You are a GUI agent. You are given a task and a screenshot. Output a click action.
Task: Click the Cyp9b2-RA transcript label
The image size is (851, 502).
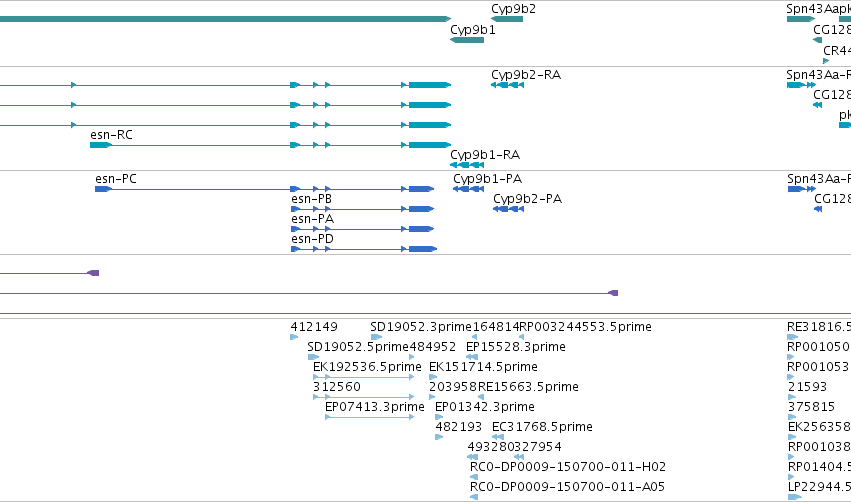tap(526, 75)
